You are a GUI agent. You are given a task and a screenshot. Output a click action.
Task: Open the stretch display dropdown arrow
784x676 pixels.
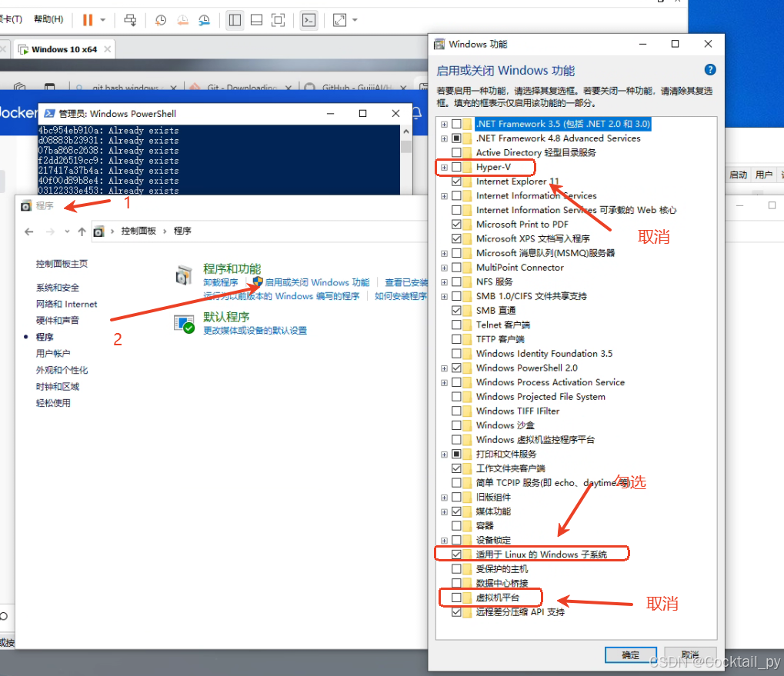pyautogui.click(x=355, y=20)
